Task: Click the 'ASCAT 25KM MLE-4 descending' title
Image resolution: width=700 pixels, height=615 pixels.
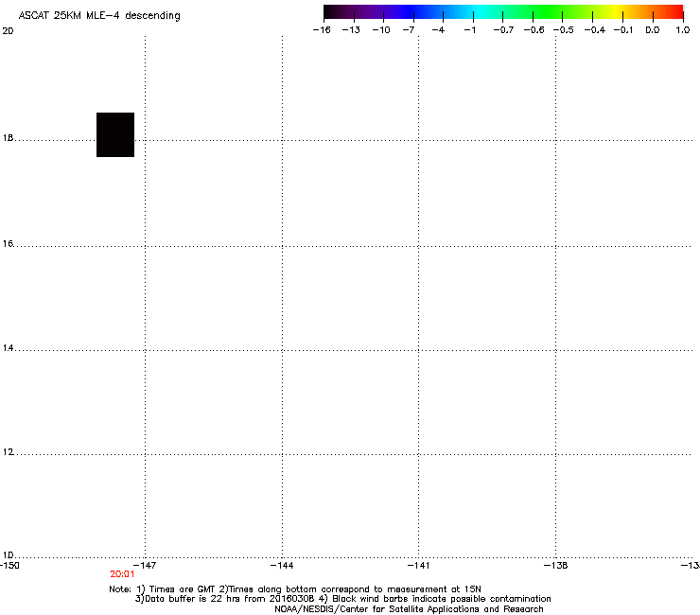Action: [x=99, y=16]
